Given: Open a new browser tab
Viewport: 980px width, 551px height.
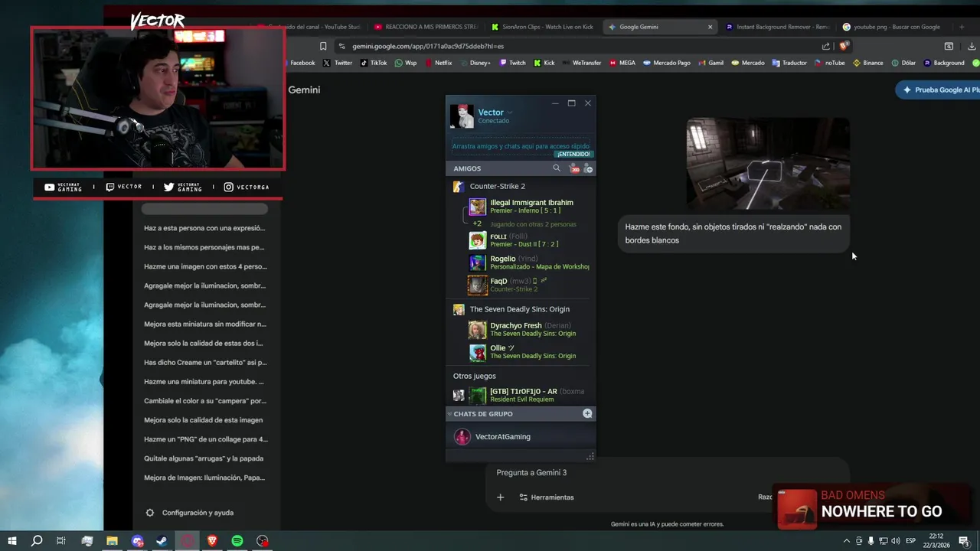Looking at the screenshot, I should click(962, 27).
